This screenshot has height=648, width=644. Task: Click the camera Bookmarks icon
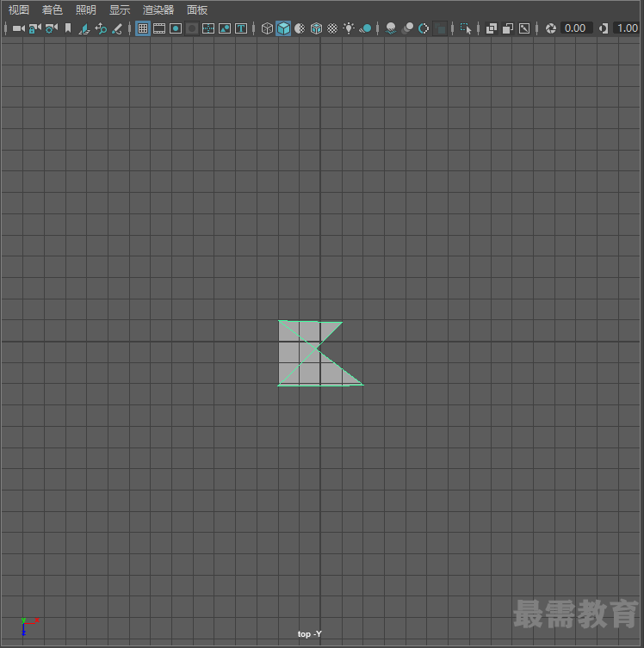pyautogui.click(x=68, y=28)
